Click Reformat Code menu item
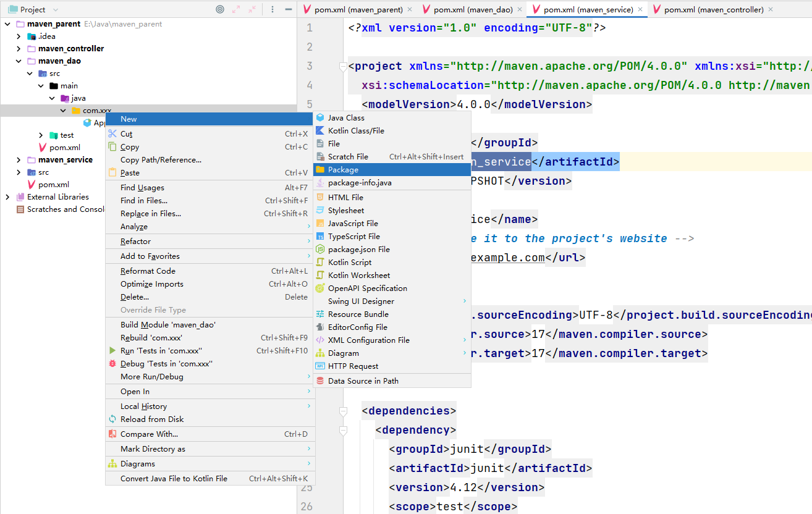 [x=210, y=271]
